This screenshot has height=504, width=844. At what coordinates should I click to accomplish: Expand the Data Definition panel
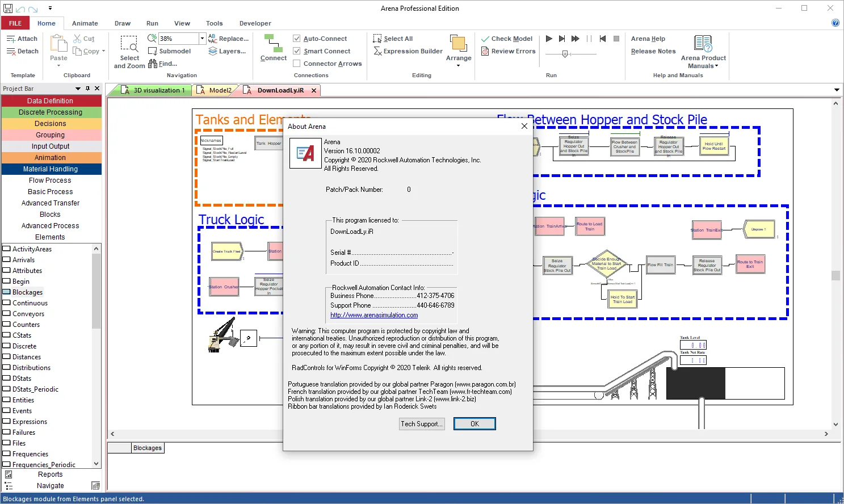(x=51, y=101)
